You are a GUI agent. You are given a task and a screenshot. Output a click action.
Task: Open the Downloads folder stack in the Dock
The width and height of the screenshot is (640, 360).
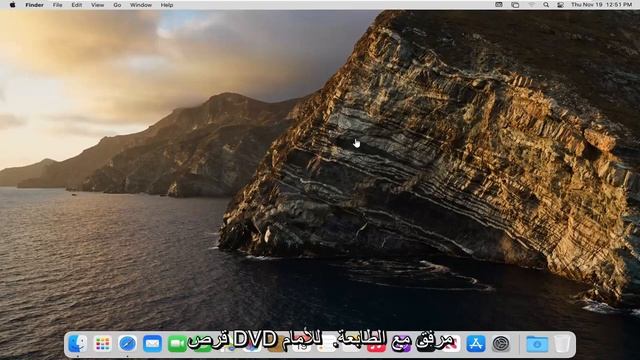(537, 344)
